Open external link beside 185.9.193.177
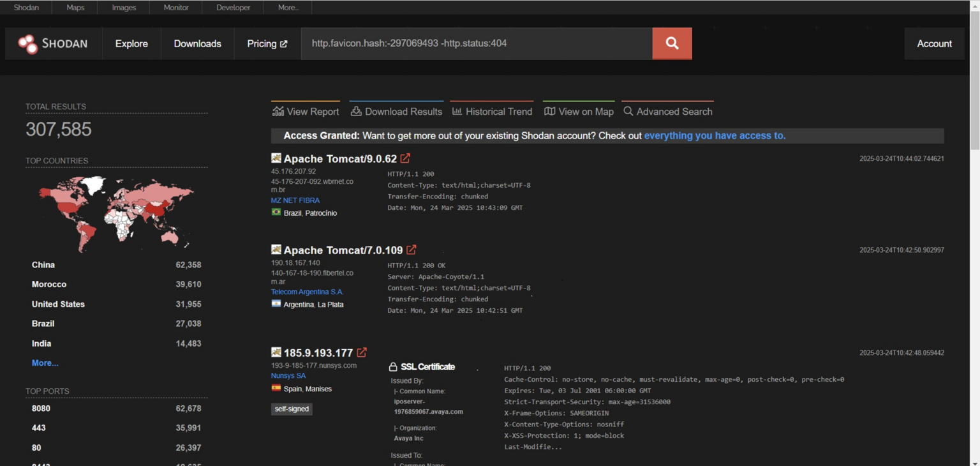Screen dimensions: 980x466 point(362,352)
